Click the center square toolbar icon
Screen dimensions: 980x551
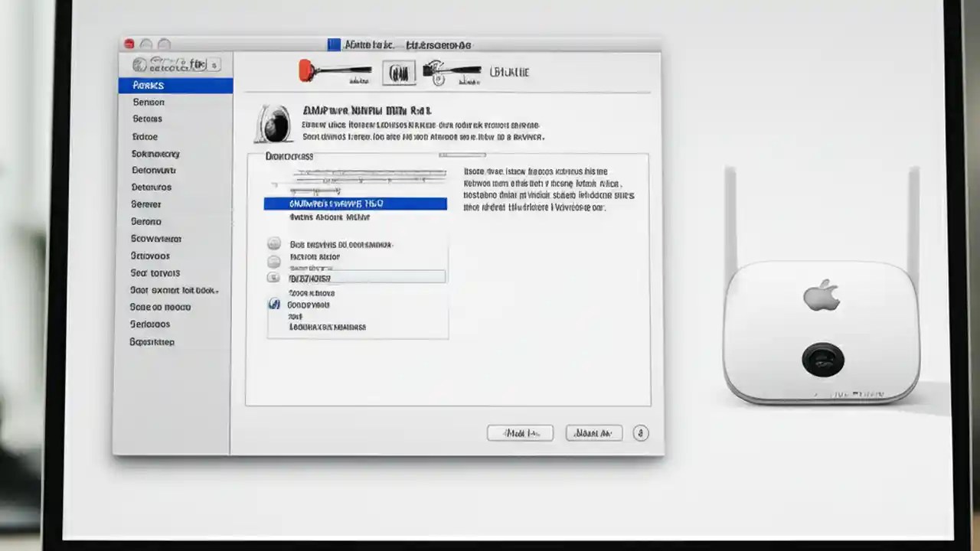pyautogui.click(x=397, y=72)
